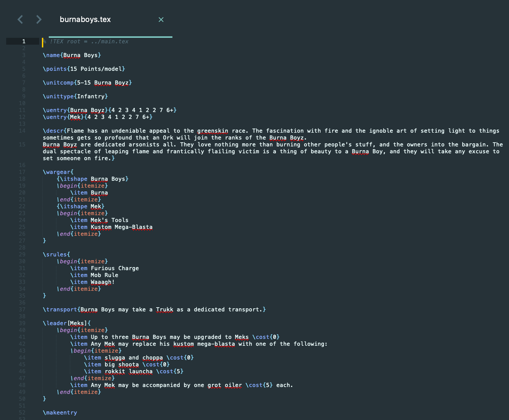Click the \transport{Burna Boys may take line
The height and width of the screenshot is (420, 509).
click(154, 310)
